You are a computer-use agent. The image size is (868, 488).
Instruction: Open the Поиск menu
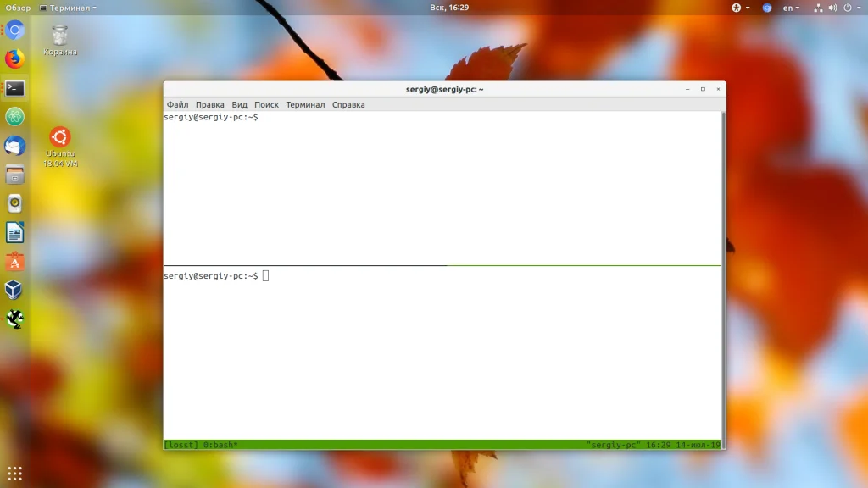click(266, 104)
